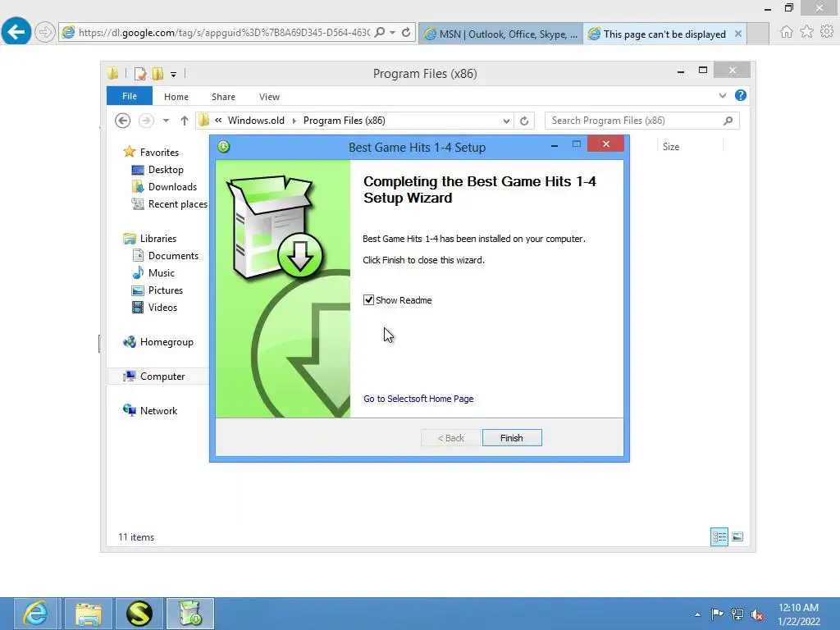The image size is (840, 630).
Task: Open Go to Selectsoft Home Page link
Action: [418, 399]
